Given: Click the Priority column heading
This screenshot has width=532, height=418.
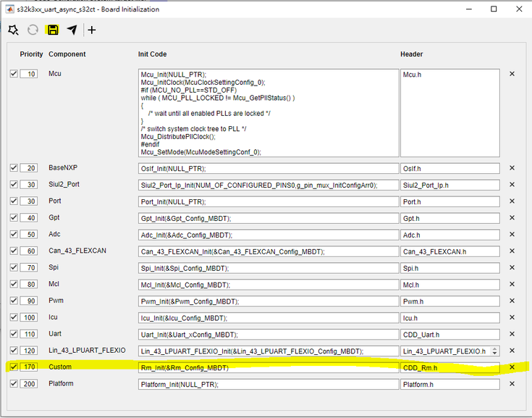Looking at the screenshot, I should click(31, 54).
